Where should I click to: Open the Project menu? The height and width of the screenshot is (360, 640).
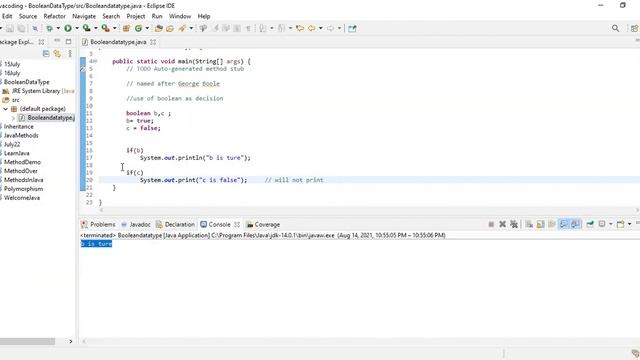tap(136, 16)
